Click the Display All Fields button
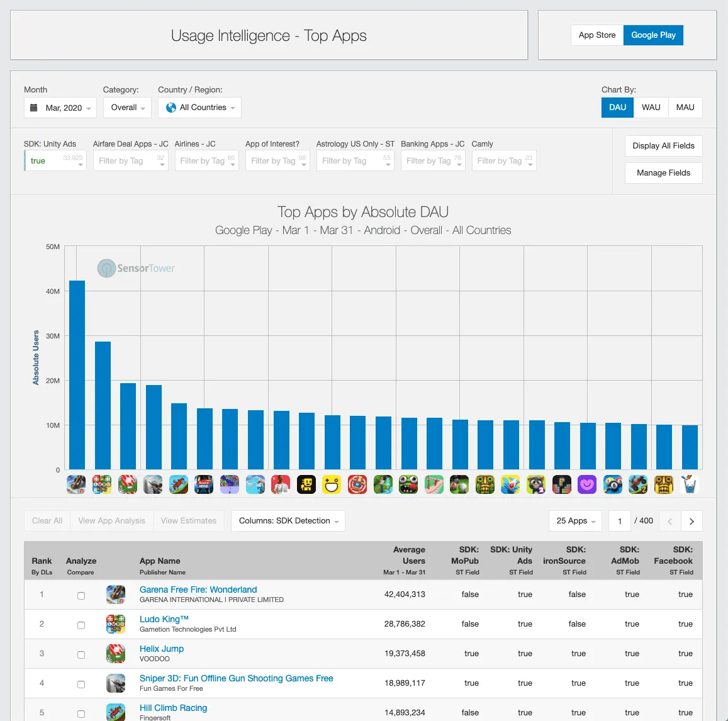728x721 pixels. pos(663,146)
